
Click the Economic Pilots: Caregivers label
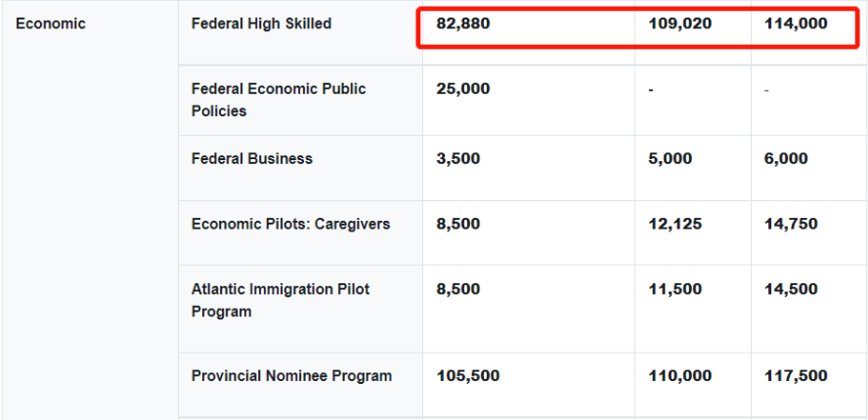(x=290, y=224)
